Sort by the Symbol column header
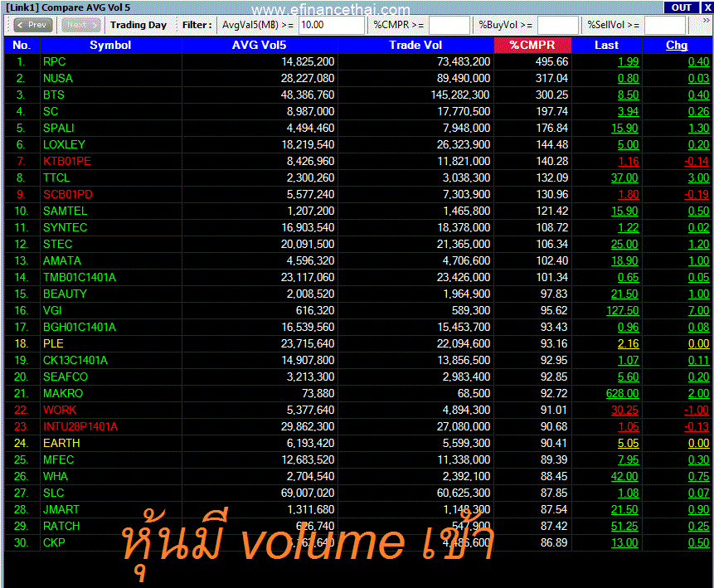The image size is (714, 588). (110, 45)
